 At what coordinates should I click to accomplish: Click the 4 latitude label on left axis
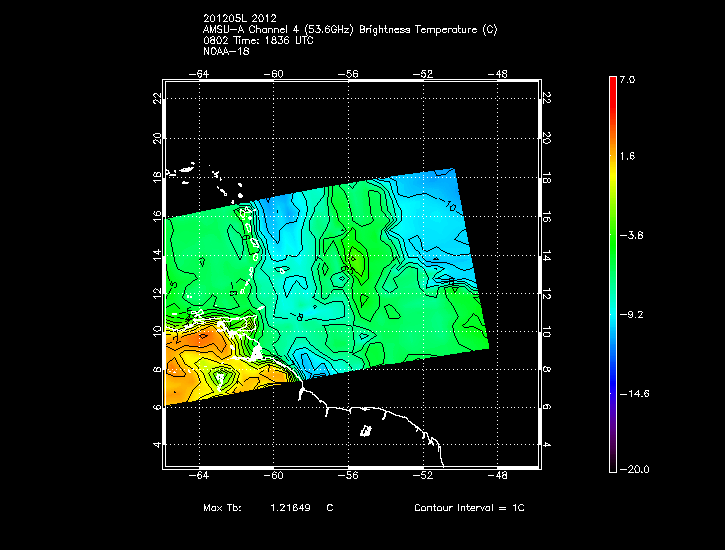click(157, 445)
